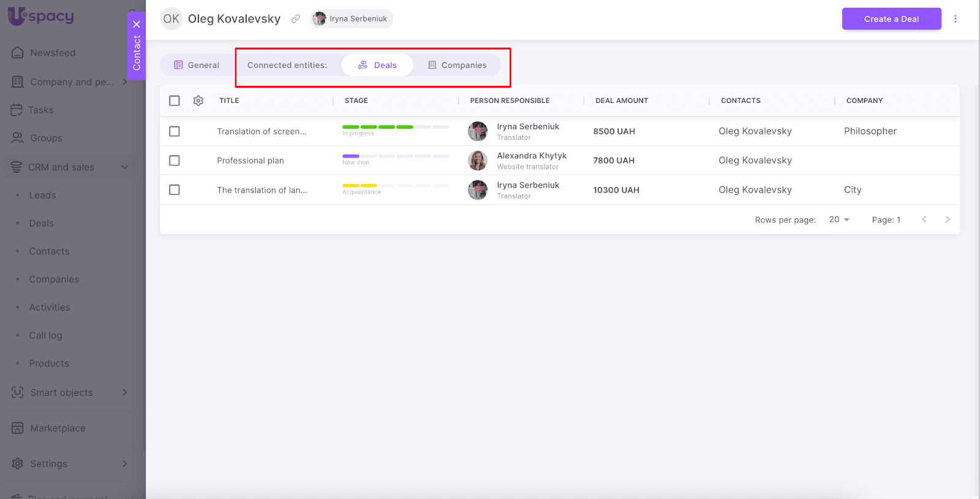The height and width of the screenshot is (499, 980).
Task: Open Groups in the sidebar
Action: pos(46,139)
